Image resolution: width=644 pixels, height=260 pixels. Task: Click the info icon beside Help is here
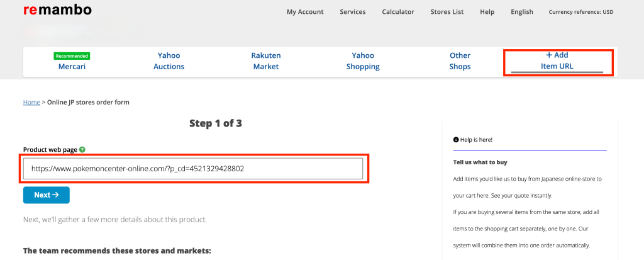tap(455, 139)
